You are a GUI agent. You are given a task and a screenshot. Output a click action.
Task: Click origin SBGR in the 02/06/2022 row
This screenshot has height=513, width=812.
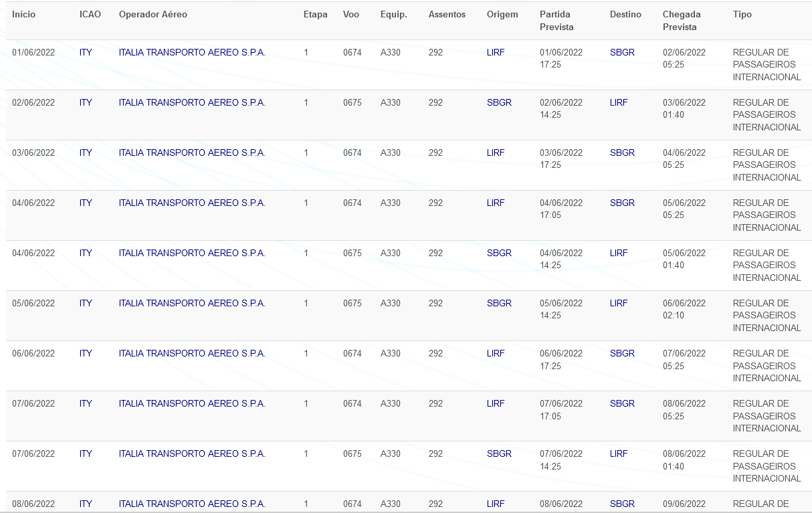pyautogui.click(x=499, y=102)
